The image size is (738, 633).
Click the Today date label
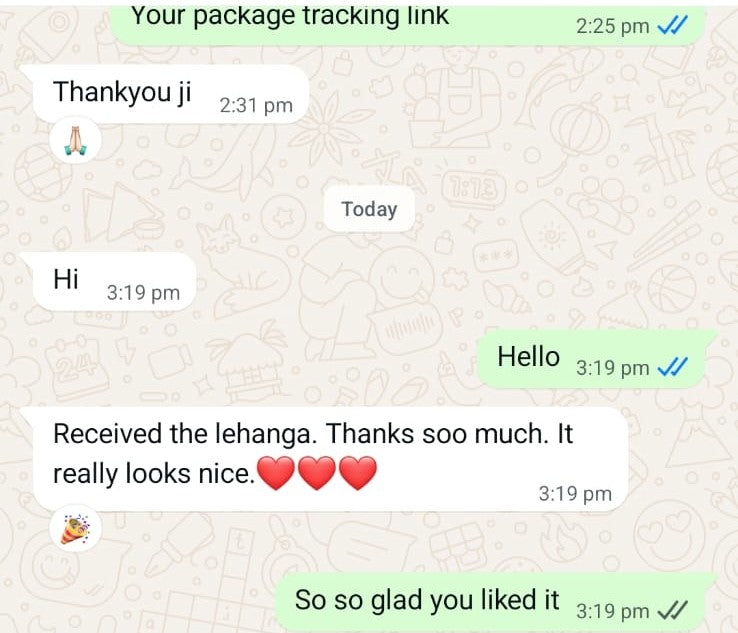[x=369, y=209]
